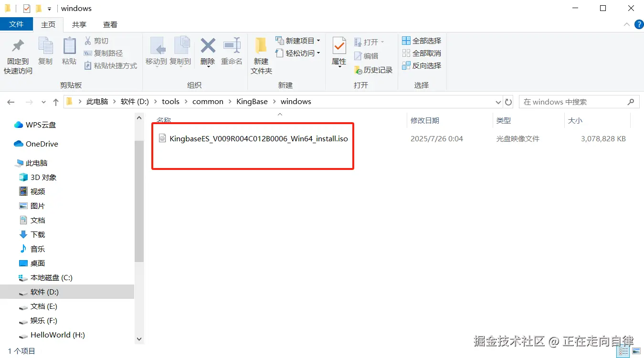
Task: Click navigation pane scroll down arrow
Action: pos(139,339)
